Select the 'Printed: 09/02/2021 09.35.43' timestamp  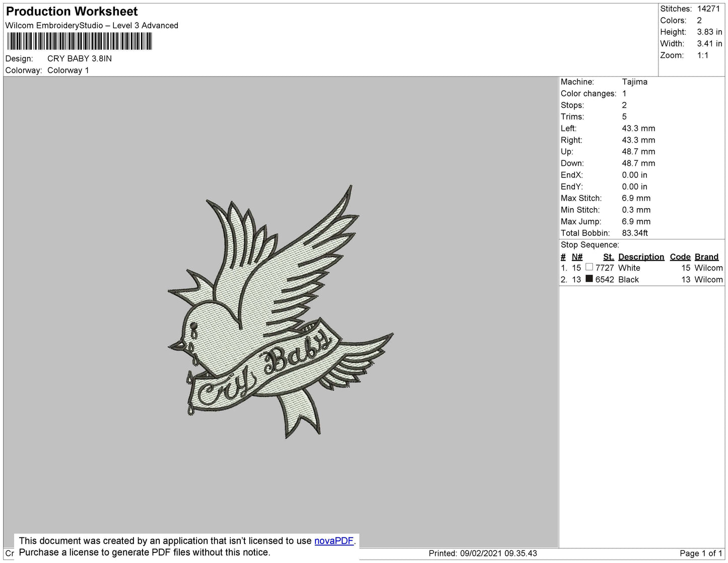click(x=483, y=553)
